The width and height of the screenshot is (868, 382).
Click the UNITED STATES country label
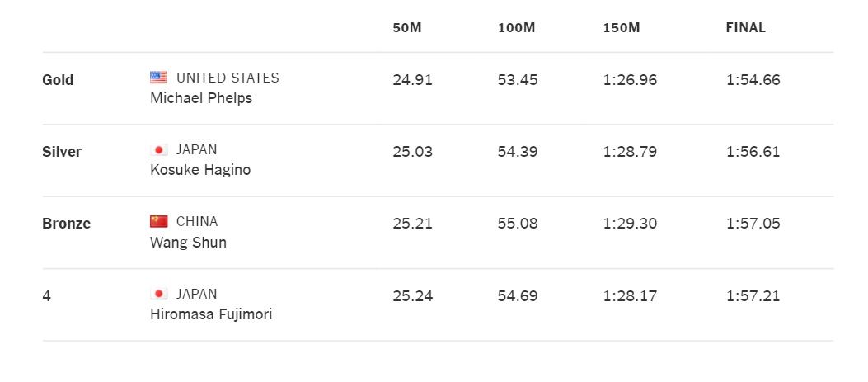[x=228, y=78]
